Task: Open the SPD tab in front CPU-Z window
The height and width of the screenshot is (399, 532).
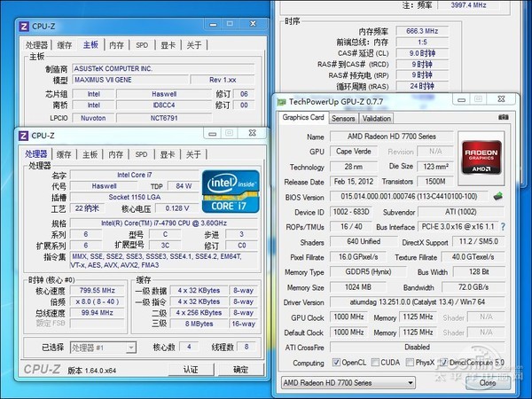Action: pyautogui.click(x=141, y=154)
